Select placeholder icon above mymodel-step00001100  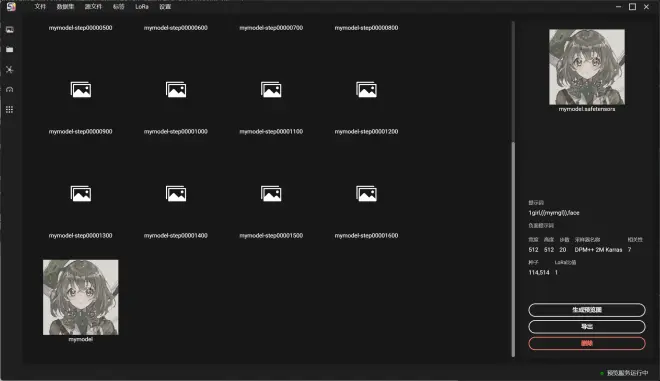coord(271,90)
